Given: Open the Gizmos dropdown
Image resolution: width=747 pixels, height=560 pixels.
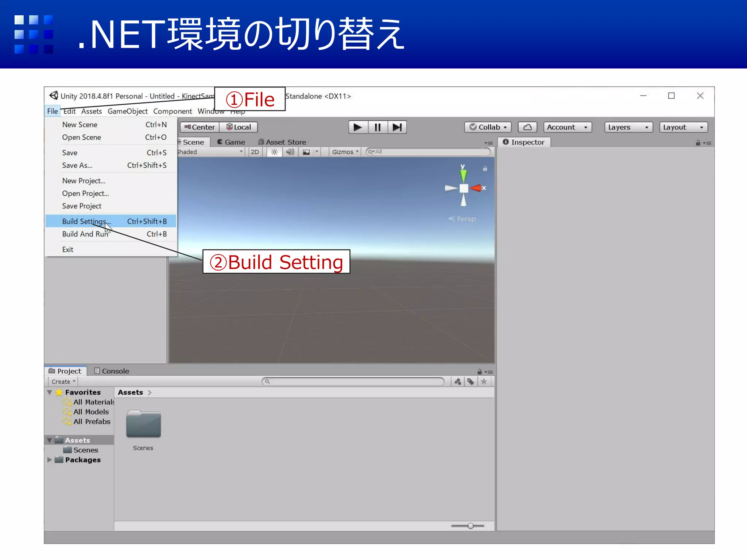Looking at the screenshot, I should pos(345,152).
